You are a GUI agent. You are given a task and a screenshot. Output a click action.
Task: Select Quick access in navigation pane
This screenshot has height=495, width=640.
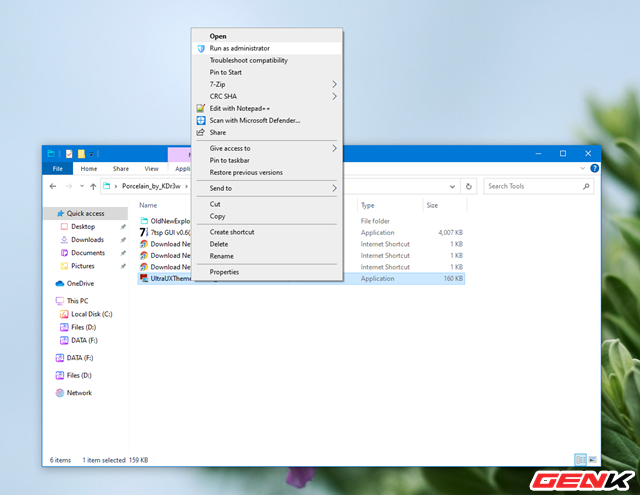point(85,213)
